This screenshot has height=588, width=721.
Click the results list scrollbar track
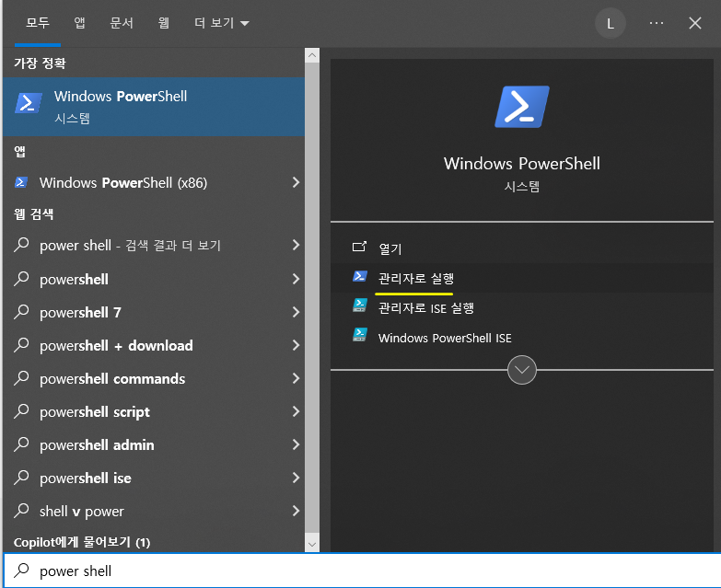point(312,298)
